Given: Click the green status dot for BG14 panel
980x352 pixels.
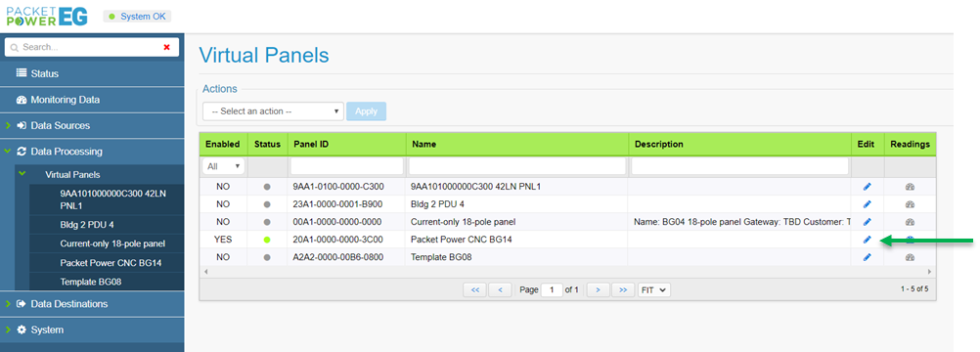Looking at the screenshot, I should tap(267, 240).
